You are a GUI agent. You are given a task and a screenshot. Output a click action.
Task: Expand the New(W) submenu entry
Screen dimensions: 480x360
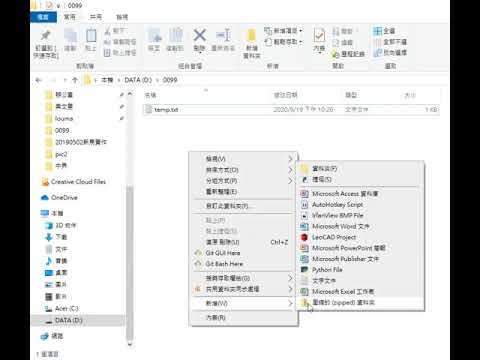(x=243, y=303)
